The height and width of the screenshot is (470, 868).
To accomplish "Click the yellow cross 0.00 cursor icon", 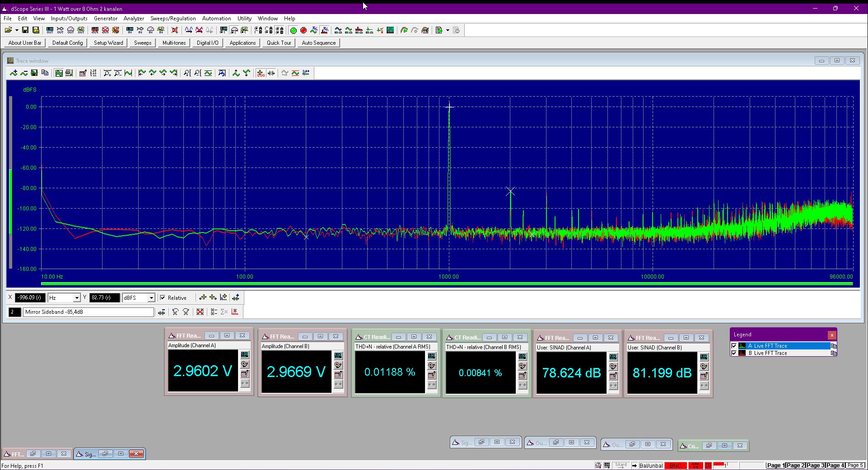I will coord(261,73).
